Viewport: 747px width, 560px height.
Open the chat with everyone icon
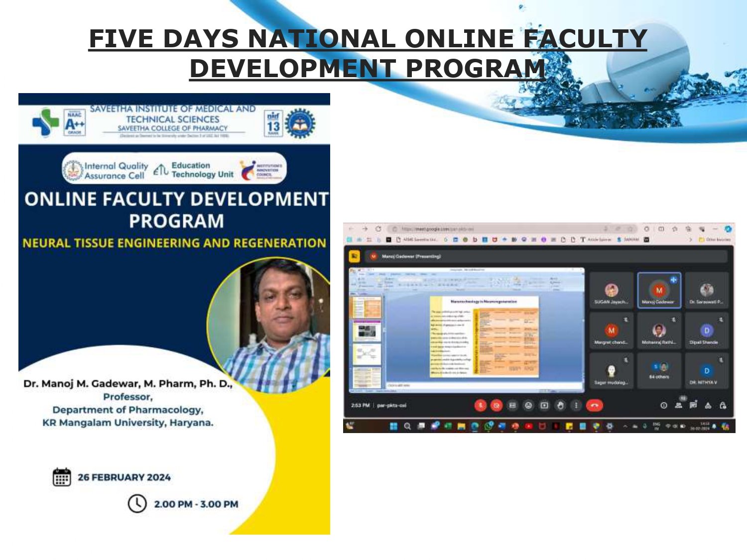[693, 405]
